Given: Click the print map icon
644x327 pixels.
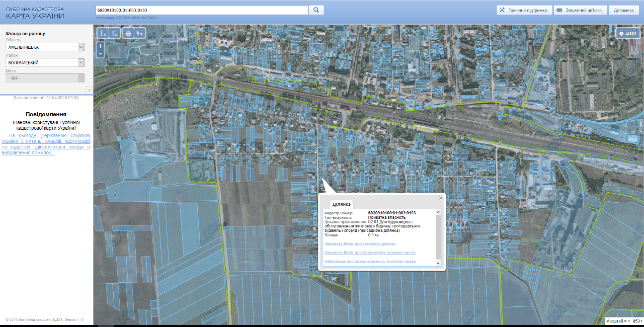Looking at the screenshot, I should click(128, 33).
